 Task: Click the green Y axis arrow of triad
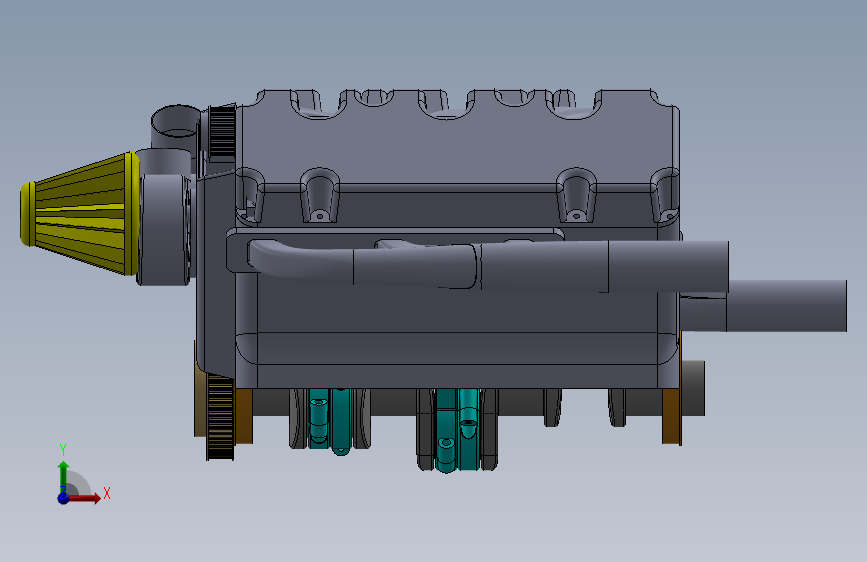point(64,476)
